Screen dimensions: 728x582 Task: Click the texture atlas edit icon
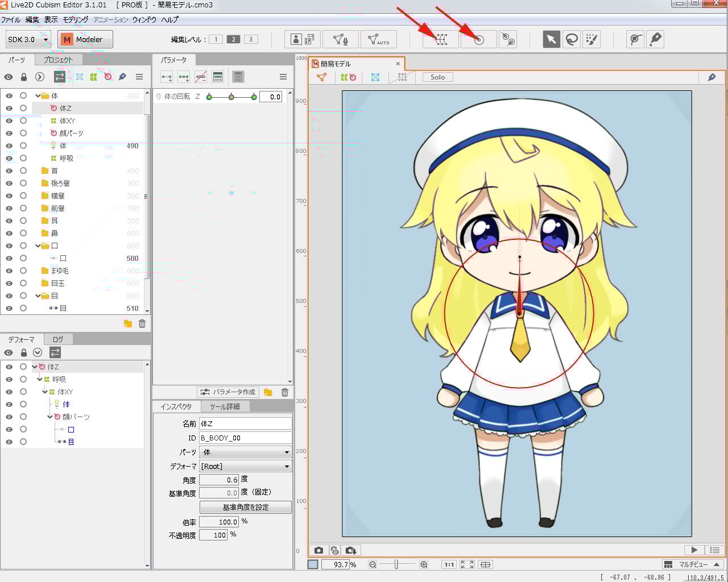[303, 39]
